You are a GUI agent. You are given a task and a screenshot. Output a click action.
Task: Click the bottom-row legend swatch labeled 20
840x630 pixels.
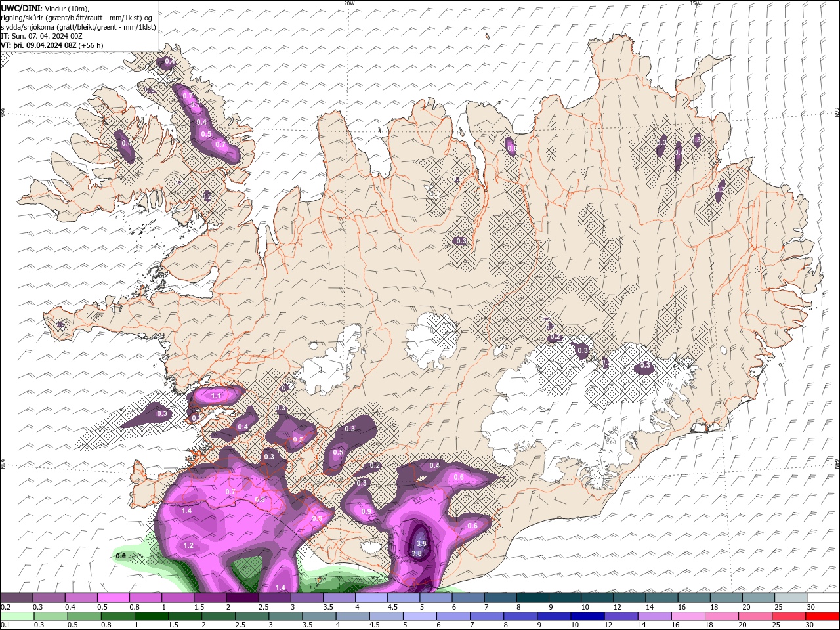[755, 616]
